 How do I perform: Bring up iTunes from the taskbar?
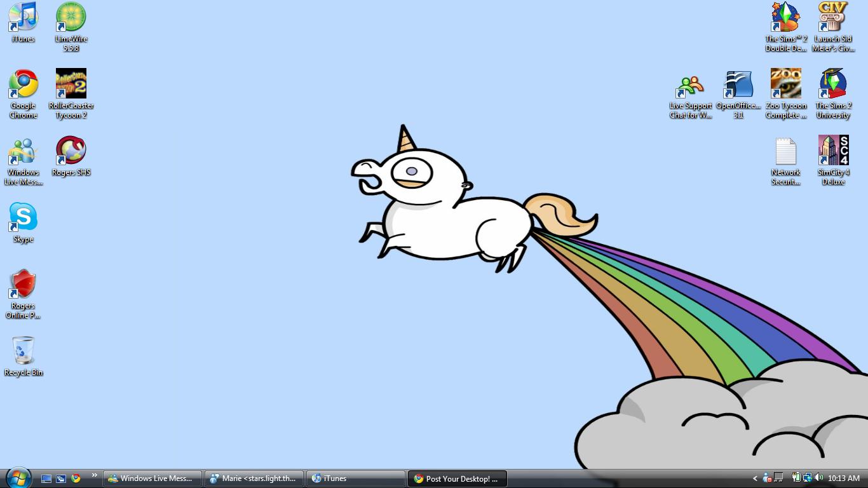355,478
